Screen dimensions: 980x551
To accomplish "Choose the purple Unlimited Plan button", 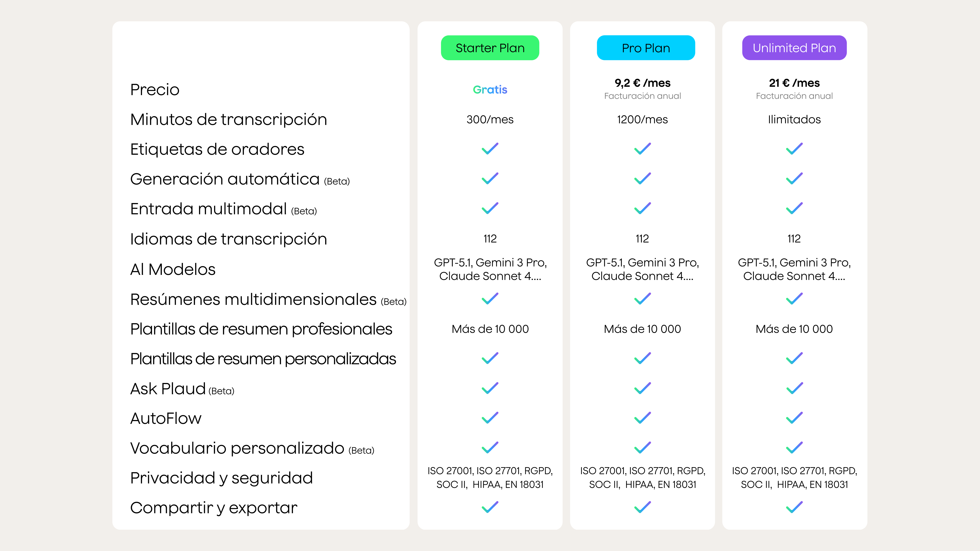I will point(794,48).
